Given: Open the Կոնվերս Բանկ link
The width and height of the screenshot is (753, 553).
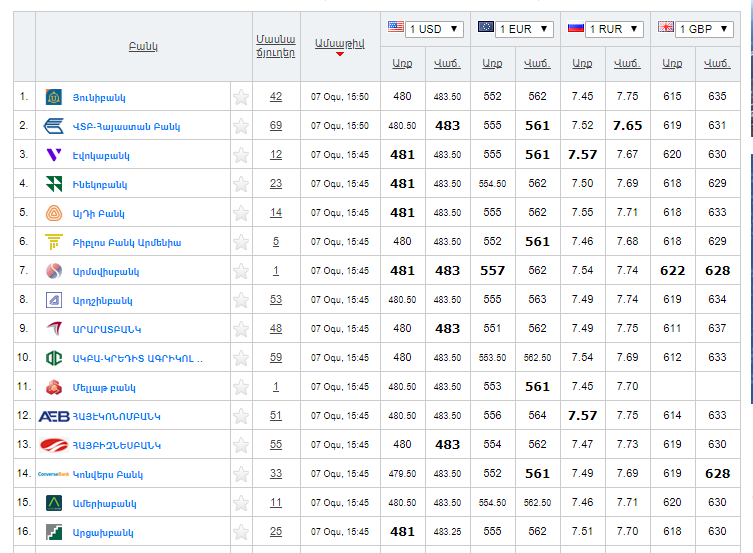Looking at the screenshot, I should (x=108, y=474).
